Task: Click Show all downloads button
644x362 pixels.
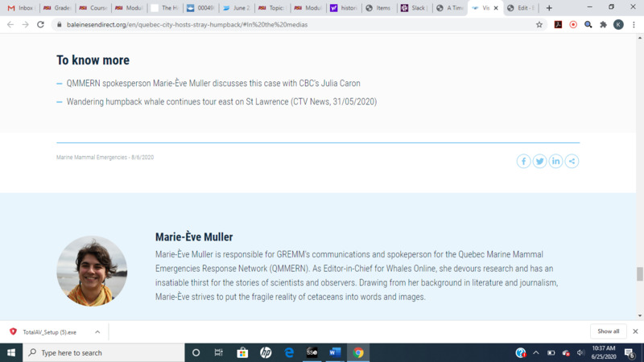Action: [609, 331]
